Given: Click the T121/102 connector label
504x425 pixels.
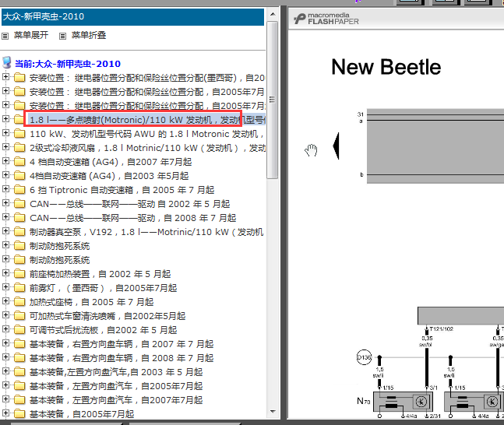Looking at the screenshot, I should point(442,329).
